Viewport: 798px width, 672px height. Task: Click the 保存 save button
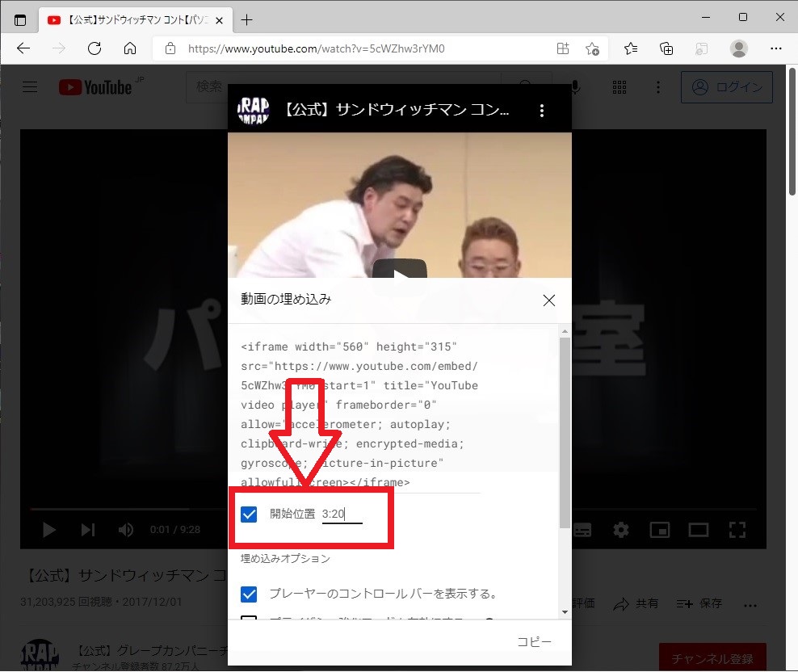699,604
